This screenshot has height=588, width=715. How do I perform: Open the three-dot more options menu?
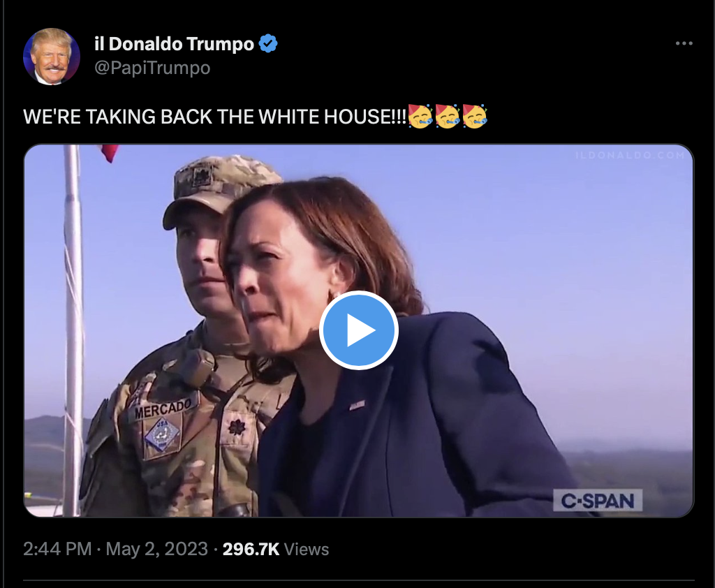tap(684, 43)
